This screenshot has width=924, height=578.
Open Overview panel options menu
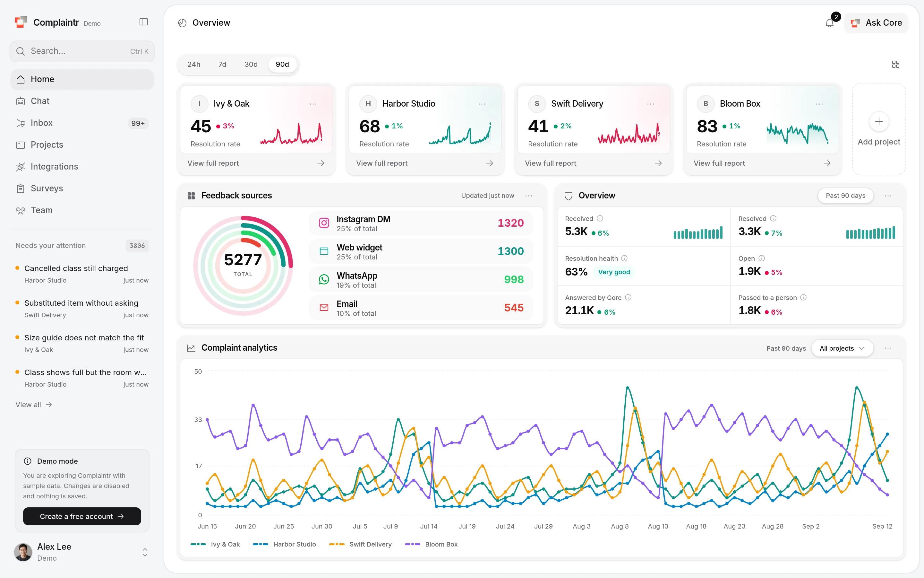click(888, 196)
